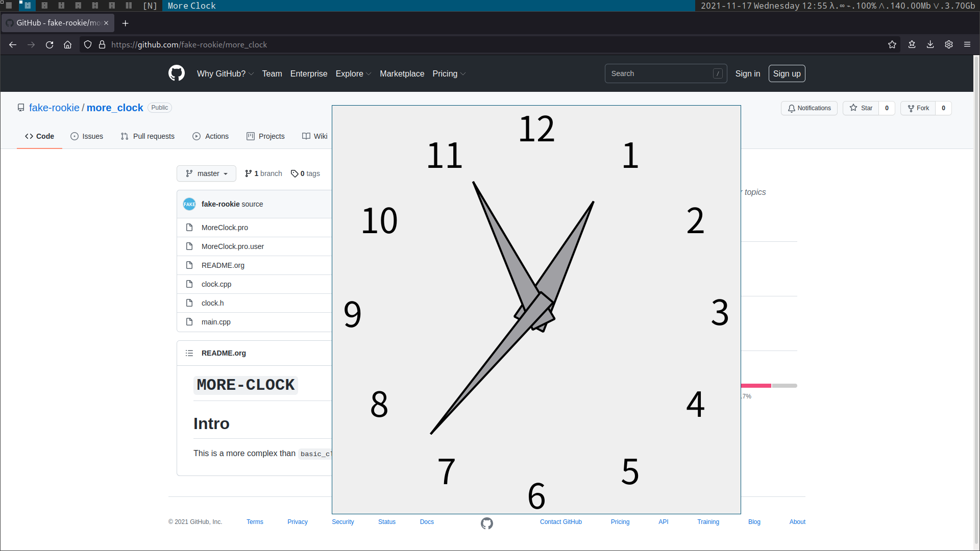
Task: Click Sign up button
Action: [x=787, y=73]
